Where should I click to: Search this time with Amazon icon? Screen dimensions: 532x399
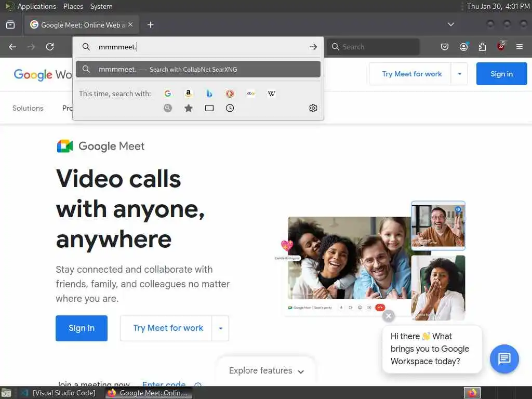click(188, 94)
